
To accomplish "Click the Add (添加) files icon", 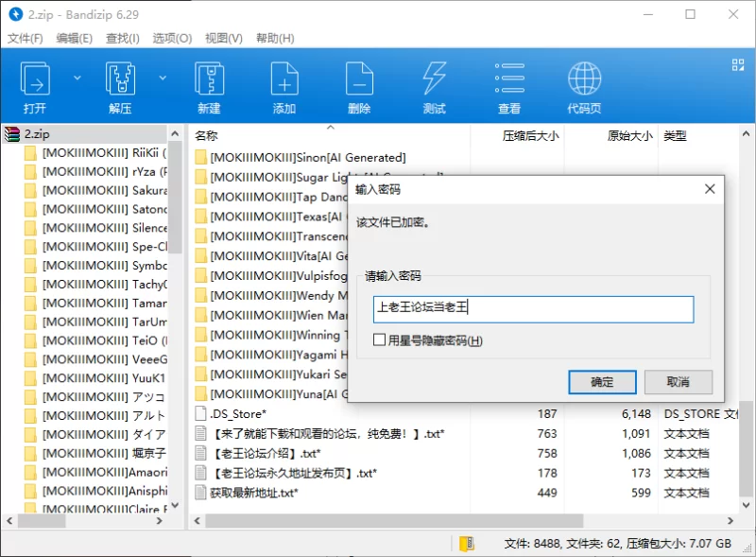I will tap(284, 79).
